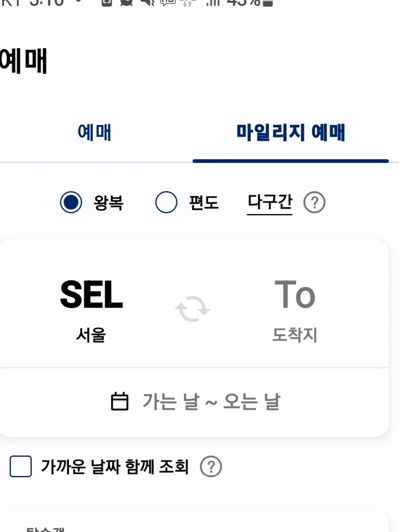Image resolution: width=399 pixels, height=532 pixels.
Task: Tap the 가까운 날짜 함께 조회 label
Action: click(x=115, y=467)
